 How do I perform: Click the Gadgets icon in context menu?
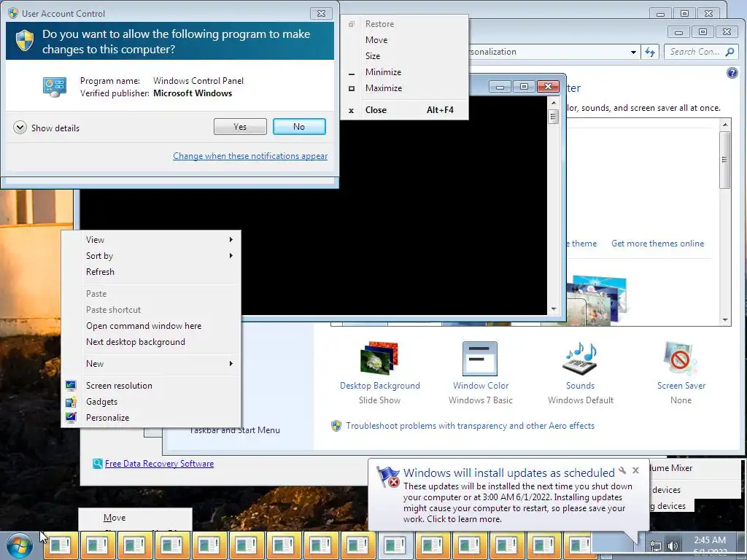point(71,402)
